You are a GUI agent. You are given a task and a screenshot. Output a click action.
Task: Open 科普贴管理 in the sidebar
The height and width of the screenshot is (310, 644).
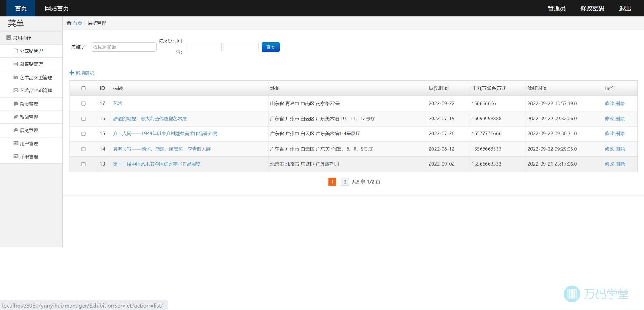[x=31, y=64]
